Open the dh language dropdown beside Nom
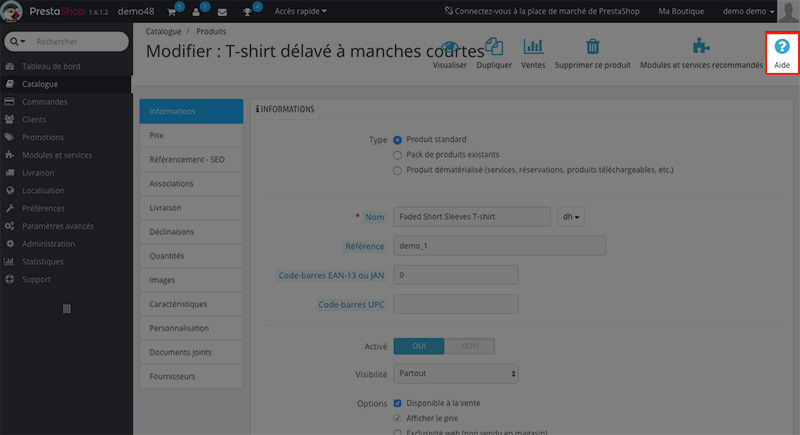This screenshot has height=435, width=800. 571,217
